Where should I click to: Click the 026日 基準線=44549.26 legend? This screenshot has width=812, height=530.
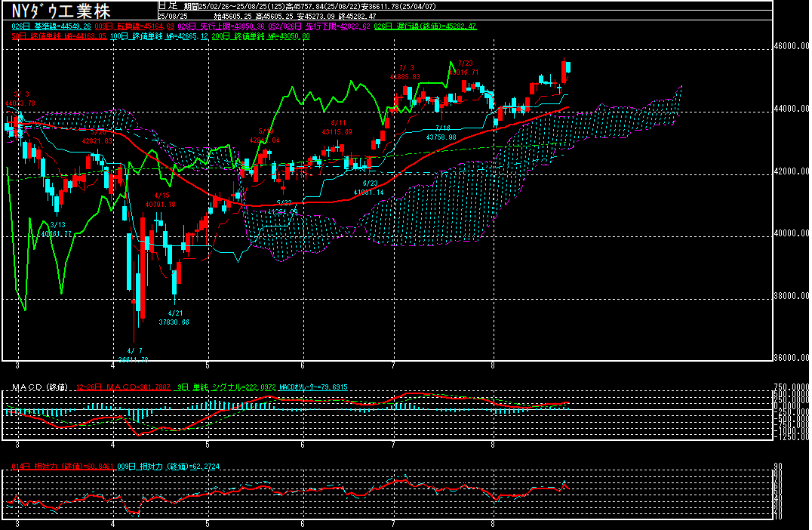51,26
